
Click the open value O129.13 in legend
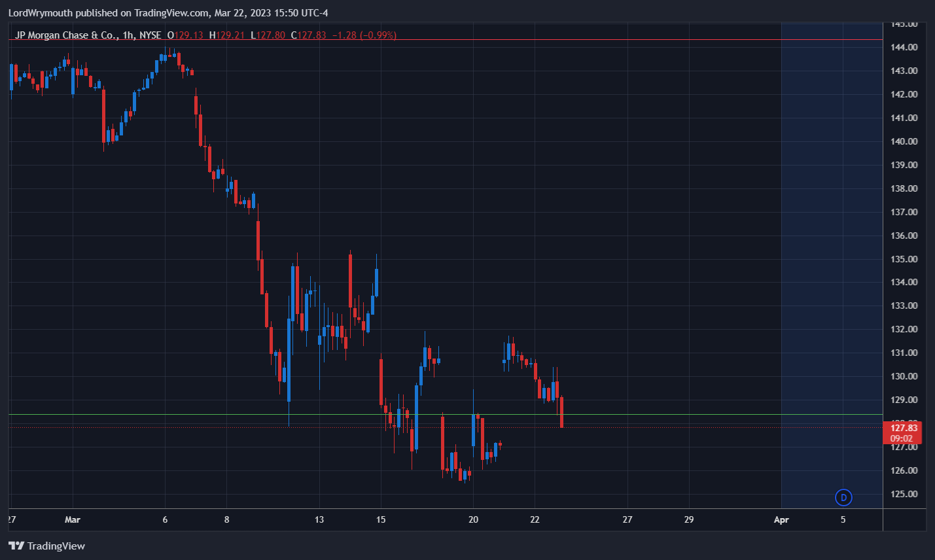[x=185, y=35]
